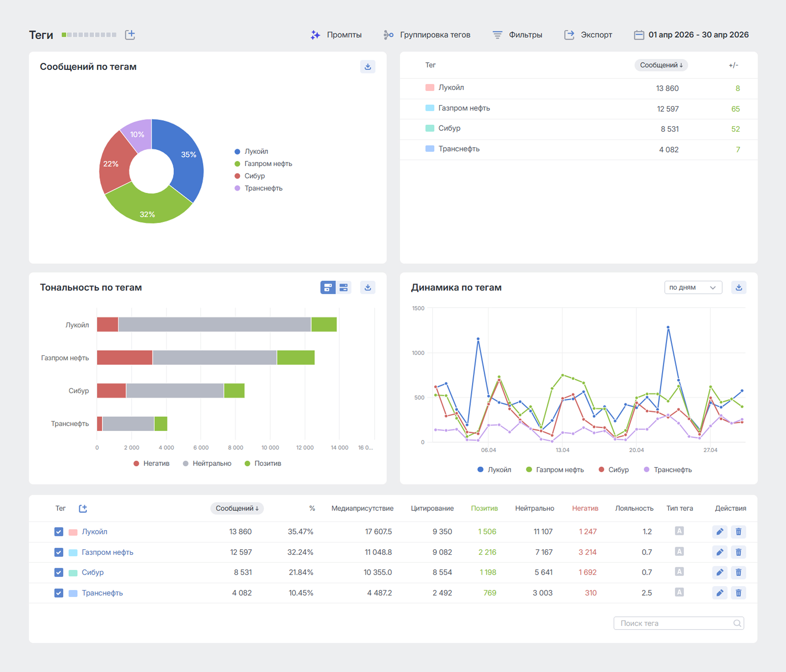Toggle Газпром нефть line in dynamics legend

555,470
